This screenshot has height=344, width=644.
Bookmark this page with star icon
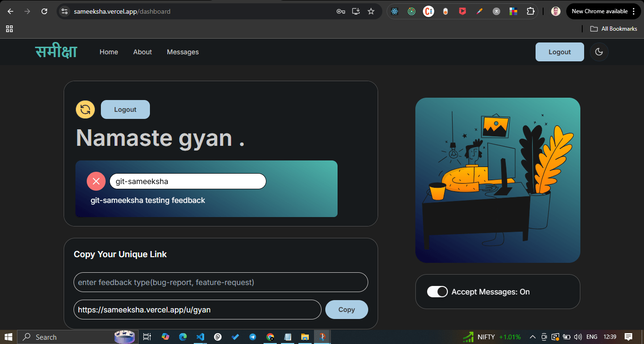[x=371, y=11]
